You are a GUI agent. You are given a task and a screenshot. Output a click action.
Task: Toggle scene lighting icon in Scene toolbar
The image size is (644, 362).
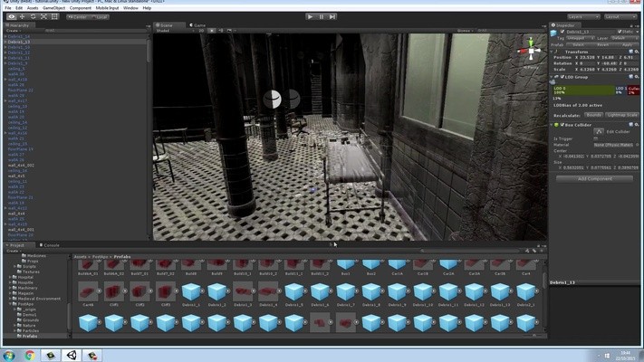point(212,31)
